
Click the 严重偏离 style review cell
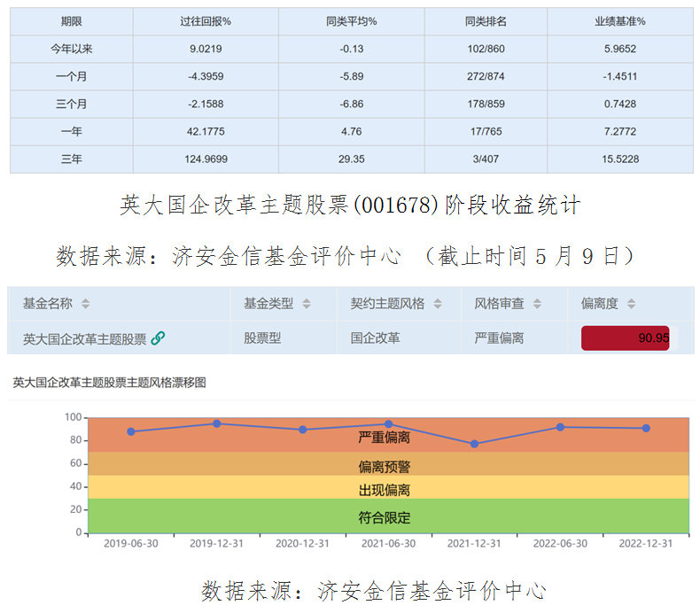[x=499, y=338]
